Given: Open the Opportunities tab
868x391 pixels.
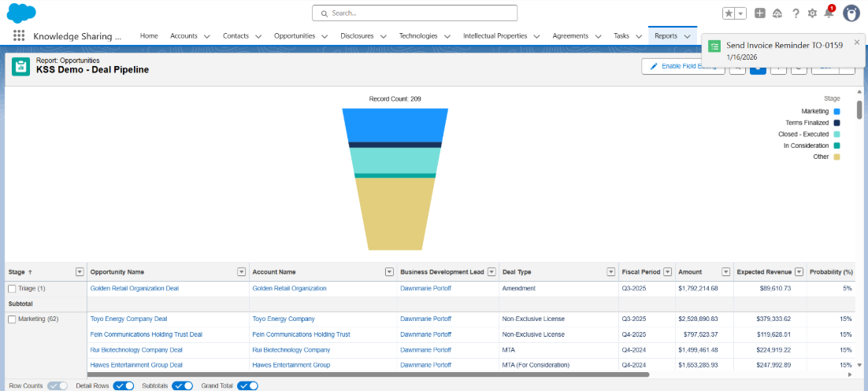Looking at the screenshot, I should coord(295,36).
